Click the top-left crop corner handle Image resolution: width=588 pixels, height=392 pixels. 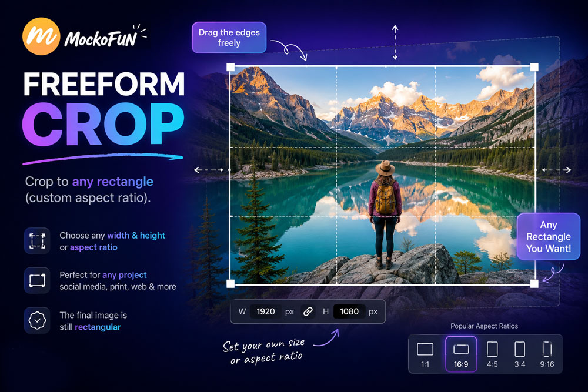[230, 68]
